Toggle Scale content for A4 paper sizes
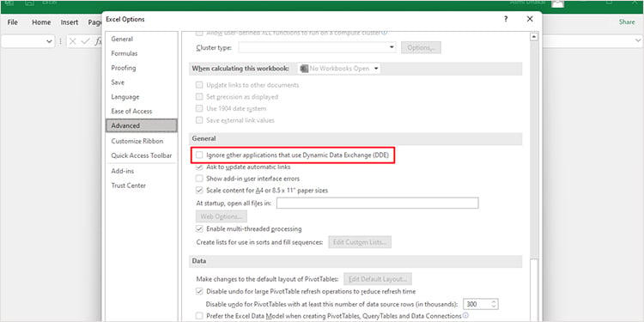 [199, 191]
